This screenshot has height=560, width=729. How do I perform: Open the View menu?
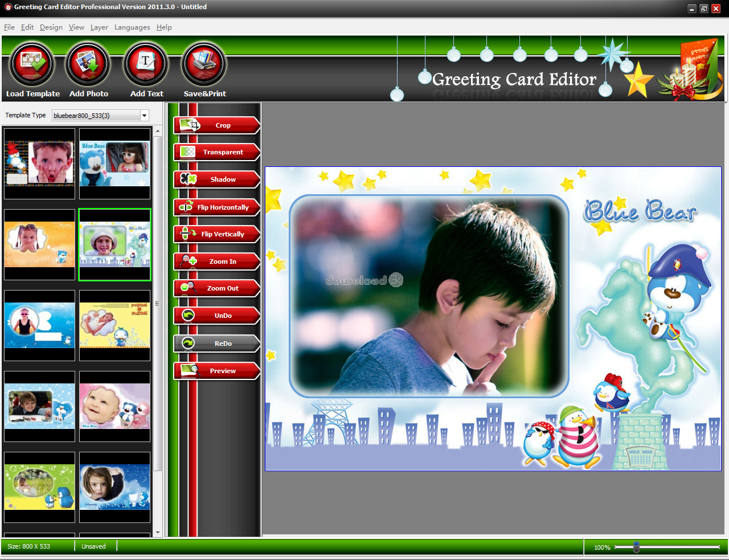coord(76,27)
